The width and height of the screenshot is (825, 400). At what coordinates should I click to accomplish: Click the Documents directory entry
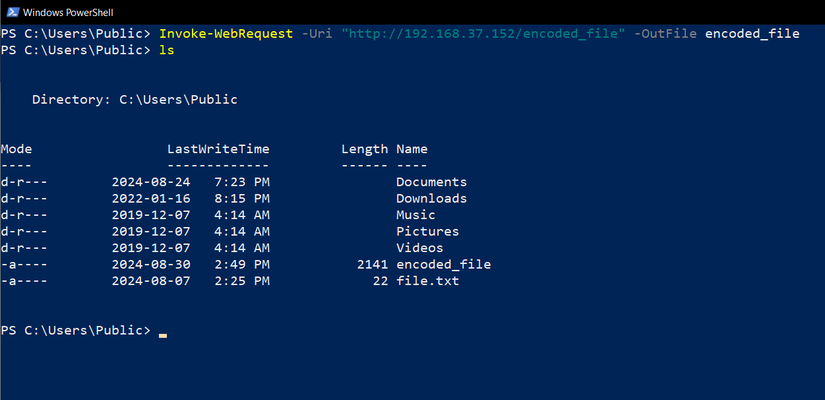(431, 182)
